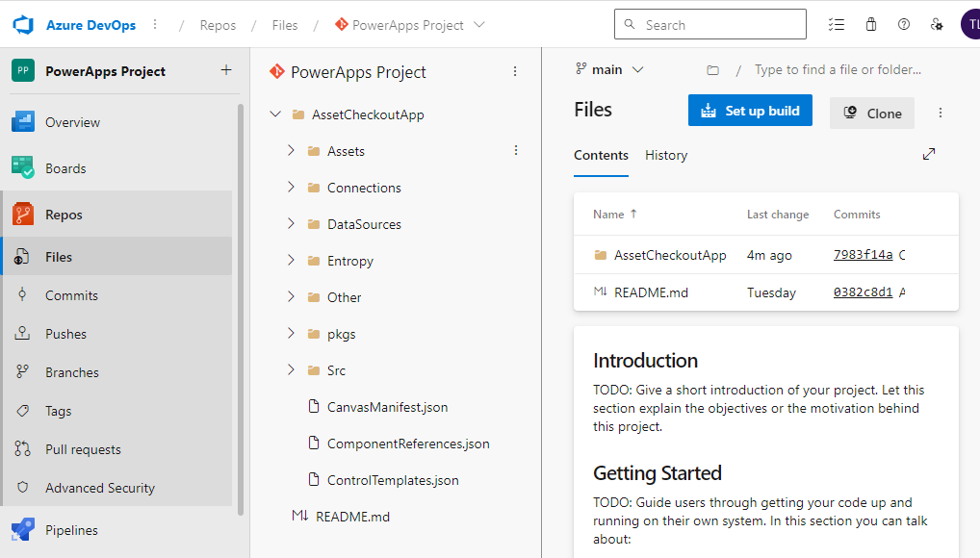
Task: Open Boards in the sidebar
Action: [117, 168]
